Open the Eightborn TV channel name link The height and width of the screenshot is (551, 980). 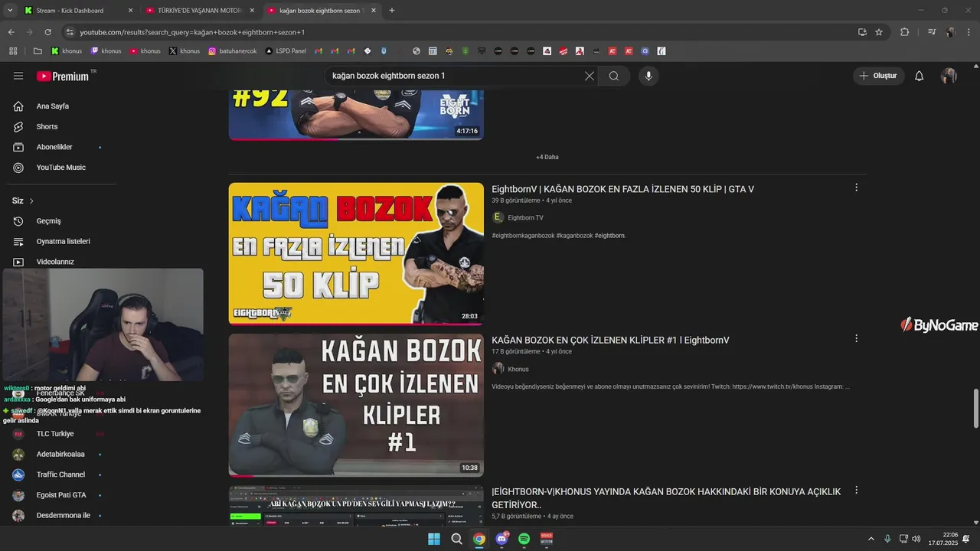pyautogui.click(x=525, y=217)
